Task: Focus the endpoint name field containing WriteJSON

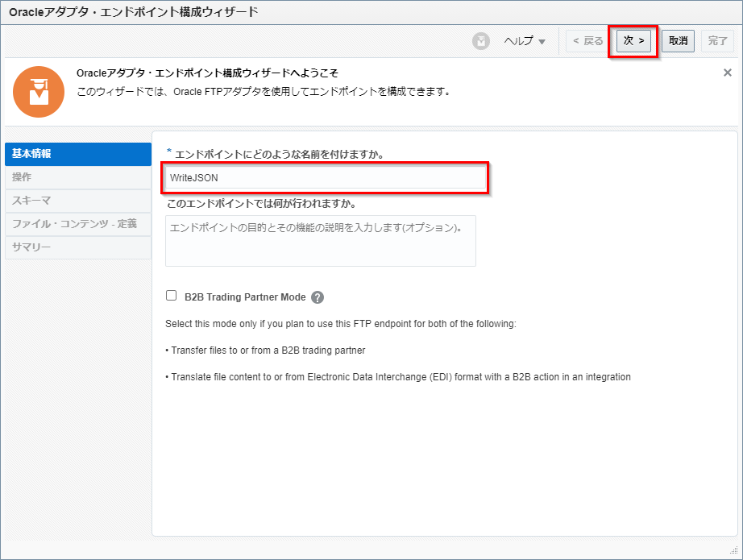Action: pos(326,178)
